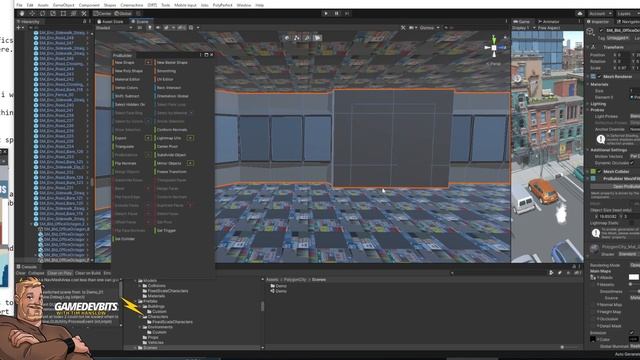Select the Move tool in the toolbar
640x360 pixels.
[x=32, y=13]
